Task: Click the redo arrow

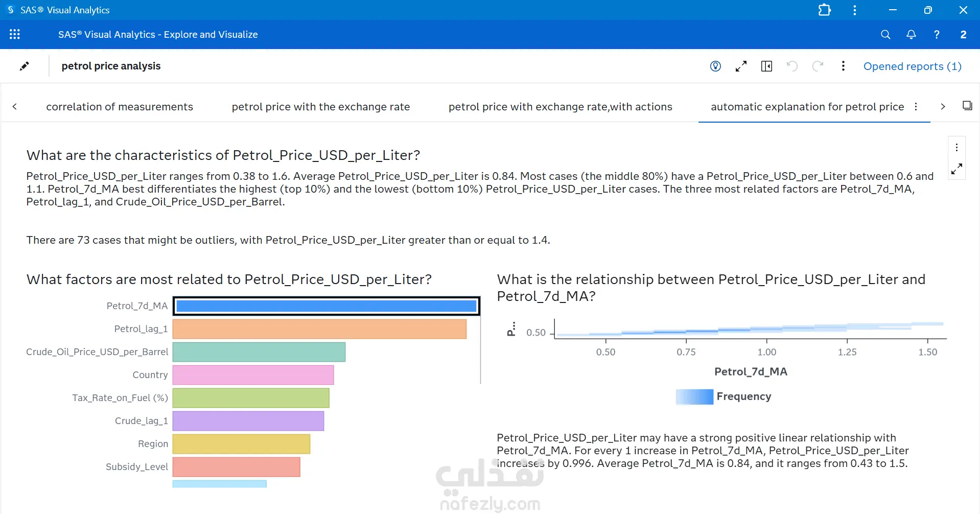Action: pos(818,66)
